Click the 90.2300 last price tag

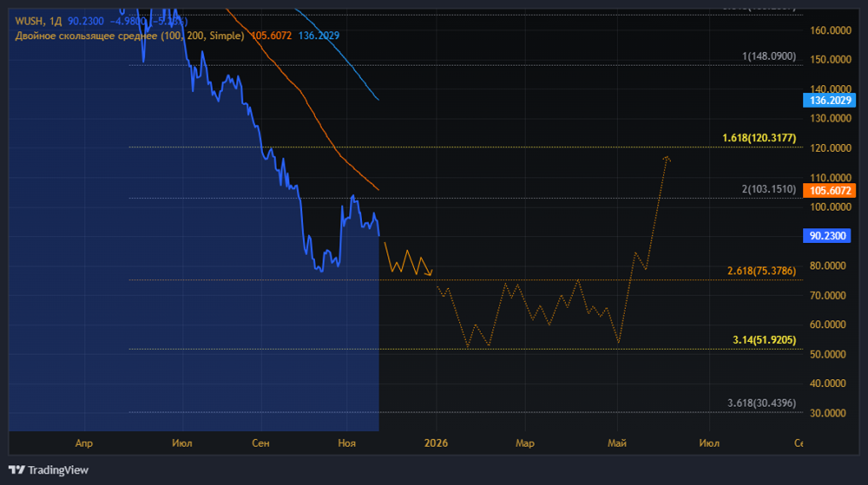click(x=827, y=236)
